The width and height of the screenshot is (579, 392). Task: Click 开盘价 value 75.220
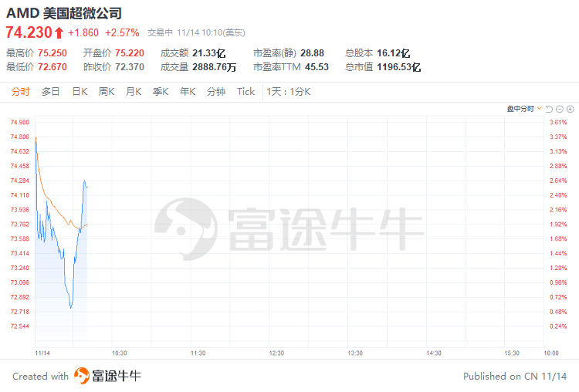[129, 53]
